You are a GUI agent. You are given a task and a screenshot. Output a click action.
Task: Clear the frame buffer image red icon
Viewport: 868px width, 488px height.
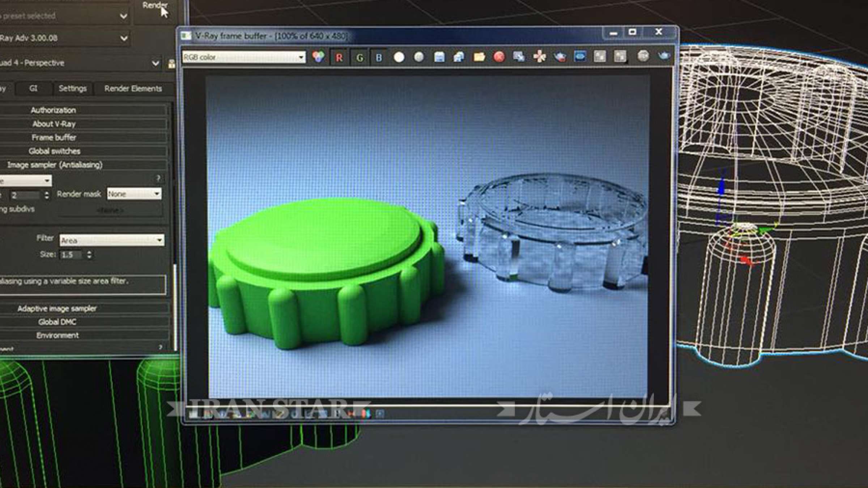[499, 57]
